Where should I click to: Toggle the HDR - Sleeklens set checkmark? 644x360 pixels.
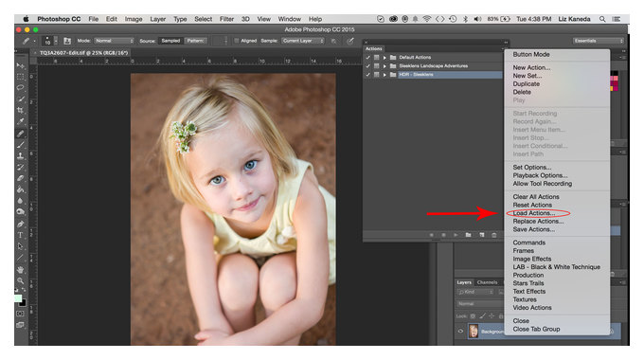[x=368, y=75]
